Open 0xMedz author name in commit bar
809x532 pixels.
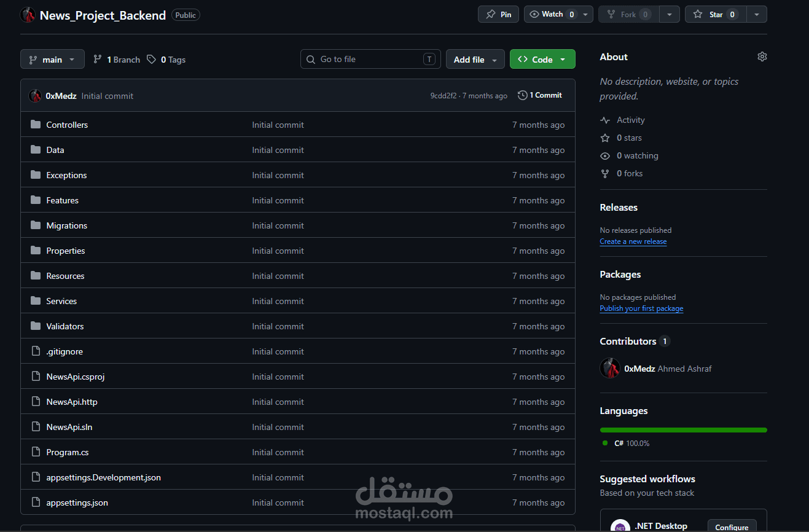[x=61, y=96]
